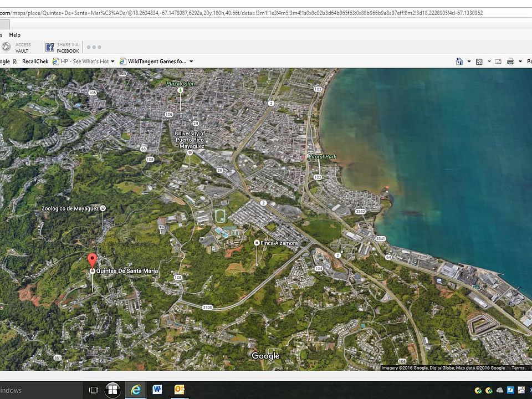Expand the Print options dropdown arrow
532x399 pixels.
(x=519, y=62)
